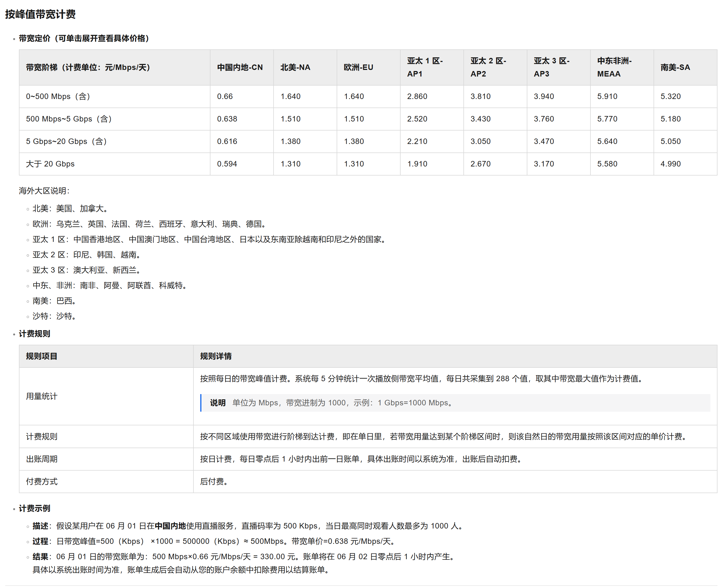
Task: Select the 中国内地-CN column header
Action: pyautogui.click(x=240, y=67)
